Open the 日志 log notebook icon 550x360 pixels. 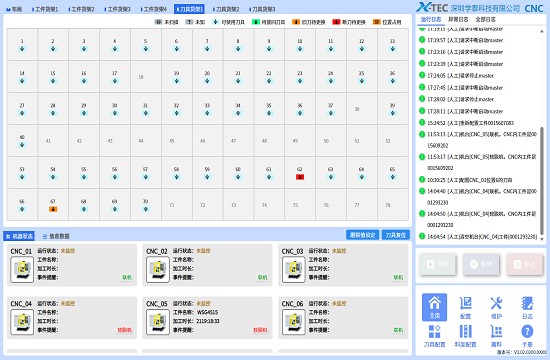point(527,307)
